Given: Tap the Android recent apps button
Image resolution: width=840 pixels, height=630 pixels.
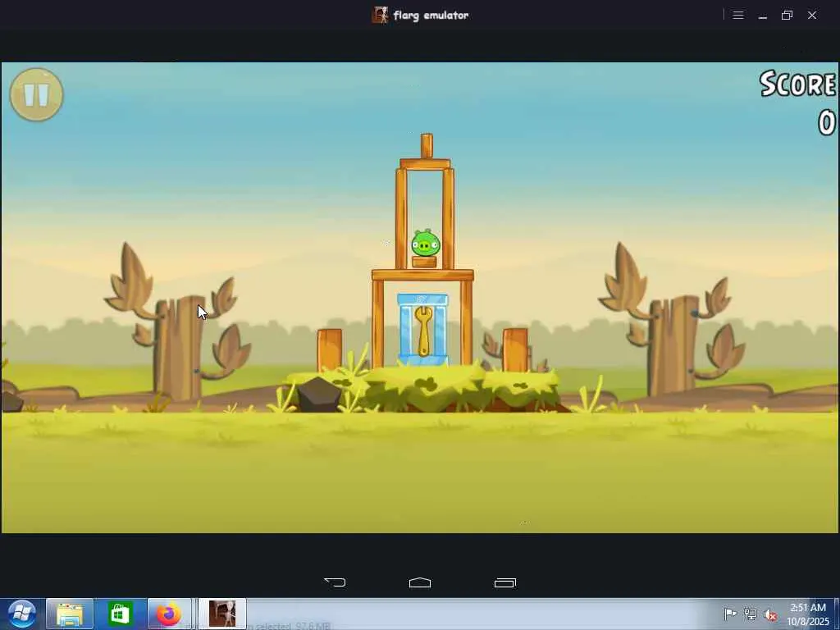Looking at the screenshot, I should (x=505, y=582).
